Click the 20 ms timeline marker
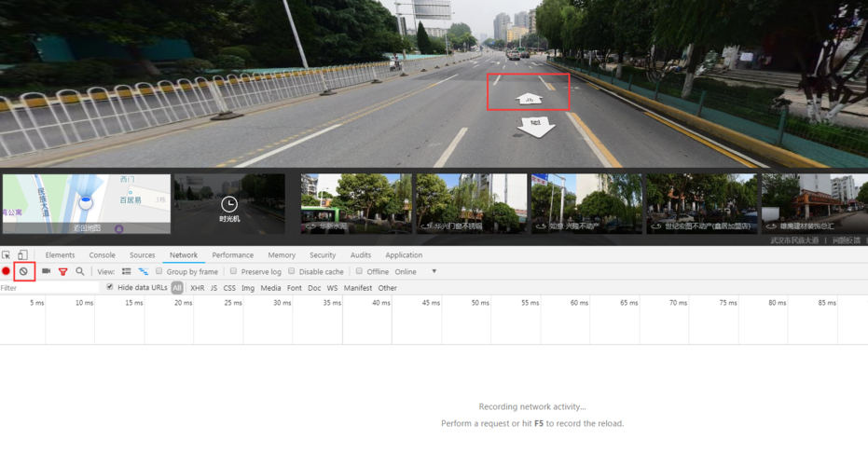Image resolution: width=868 pixels, height=466 pixels. click(184, 303)
